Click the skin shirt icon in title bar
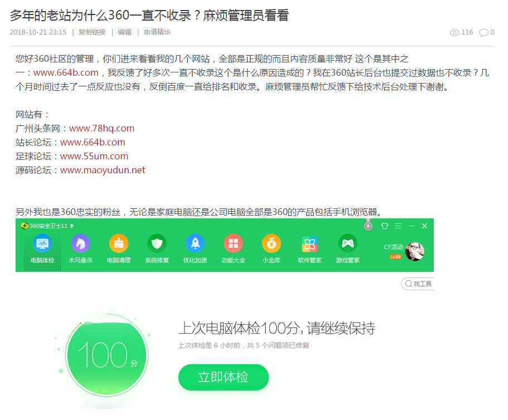The height and width of the screenshot is (420, 508). click(x=384, y=226)
